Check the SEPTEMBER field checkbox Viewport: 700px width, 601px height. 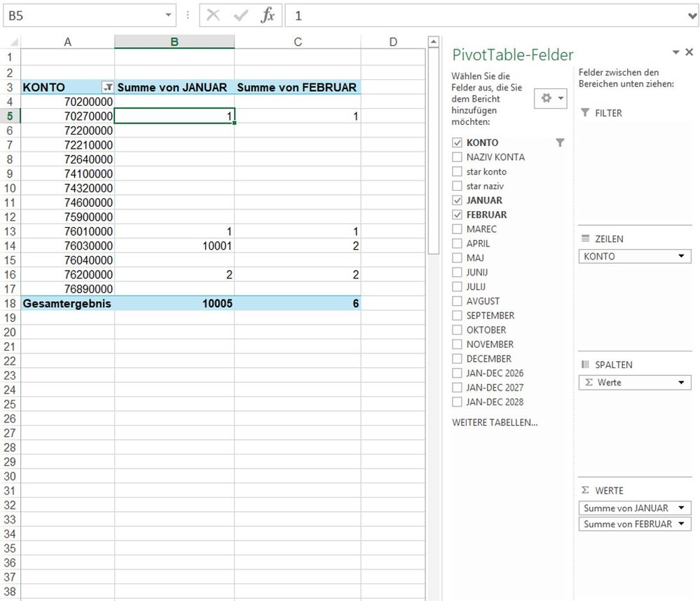(457, 316)
